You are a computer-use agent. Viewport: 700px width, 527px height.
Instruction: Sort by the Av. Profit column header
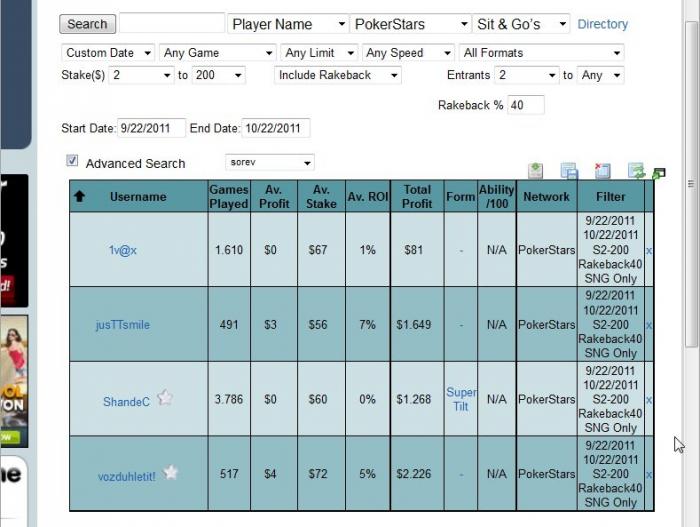click(274, 197)
